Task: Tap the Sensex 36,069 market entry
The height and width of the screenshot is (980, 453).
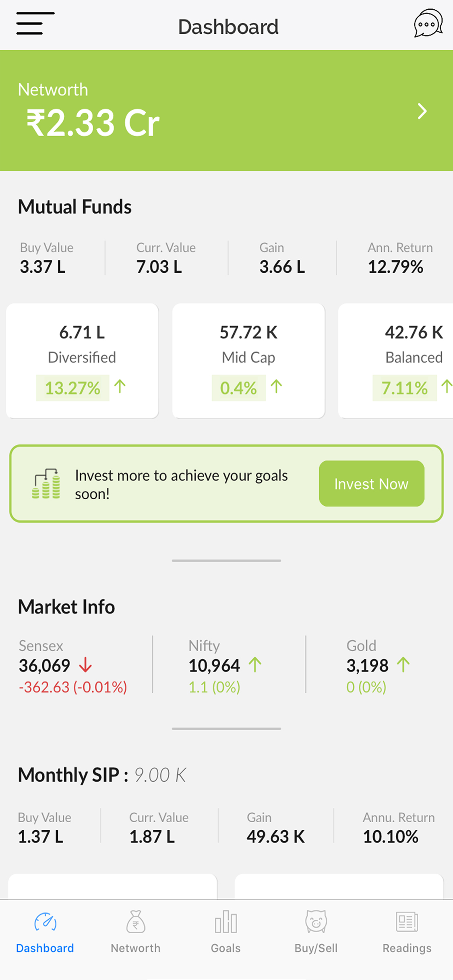Action: coord(73,666)
